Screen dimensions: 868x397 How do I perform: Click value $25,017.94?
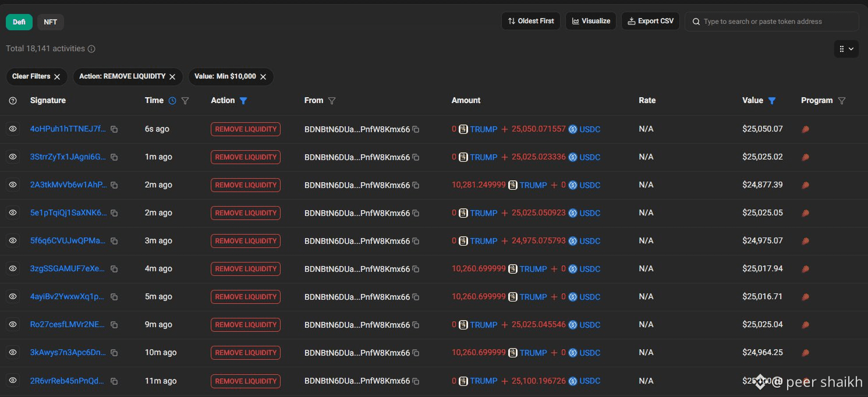tap(763, 269)
